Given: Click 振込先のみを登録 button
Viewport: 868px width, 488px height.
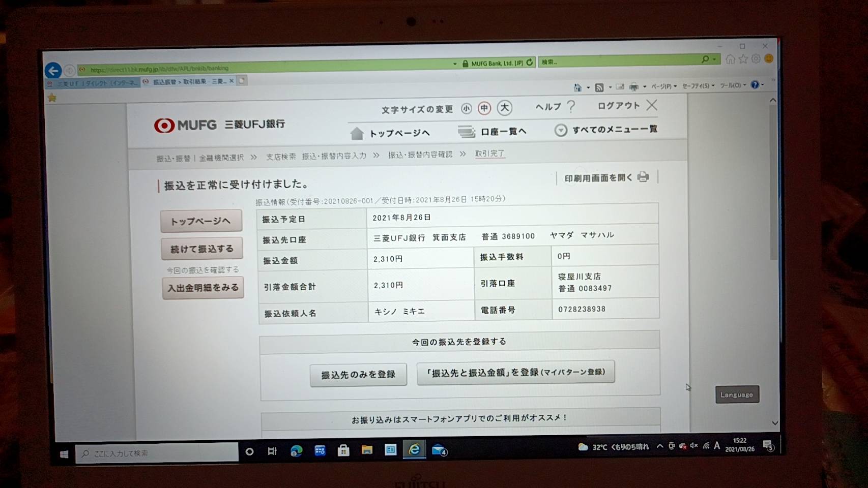Looking at the screenshot, I should coord(358,375).
